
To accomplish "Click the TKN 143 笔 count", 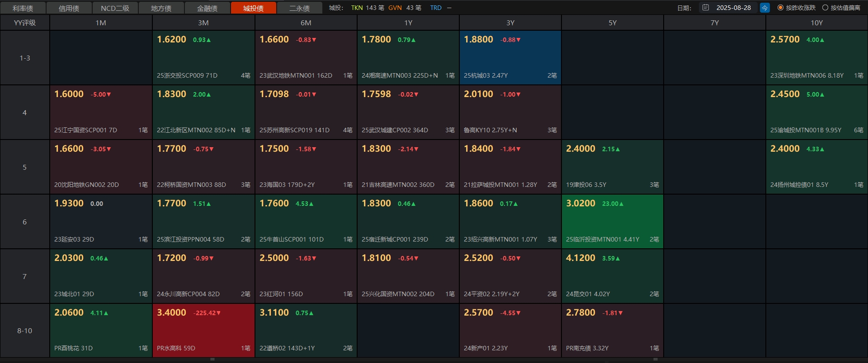I will pyautogui.click(x=368, y=8).
